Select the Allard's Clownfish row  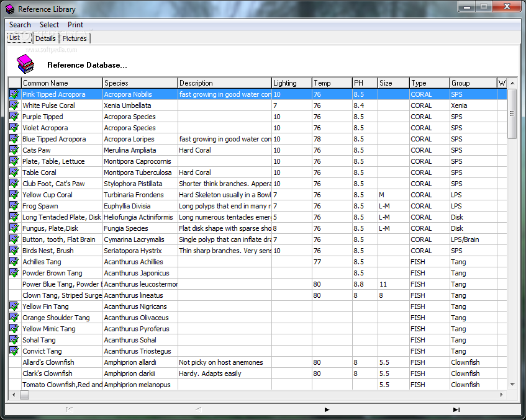(258, 362)
